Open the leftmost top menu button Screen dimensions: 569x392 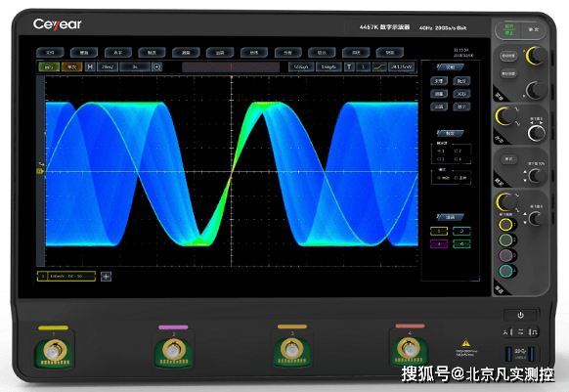point(50,53)
